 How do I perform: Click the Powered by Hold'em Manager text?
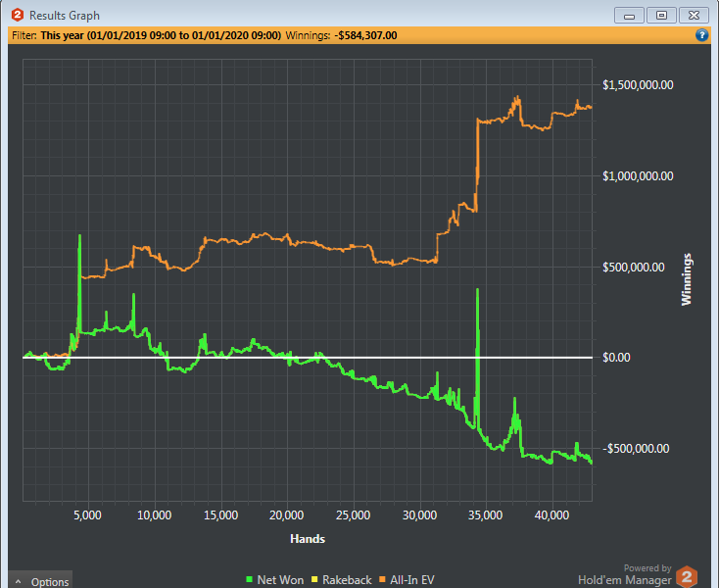pyautogui.click(x=625, y=575)
